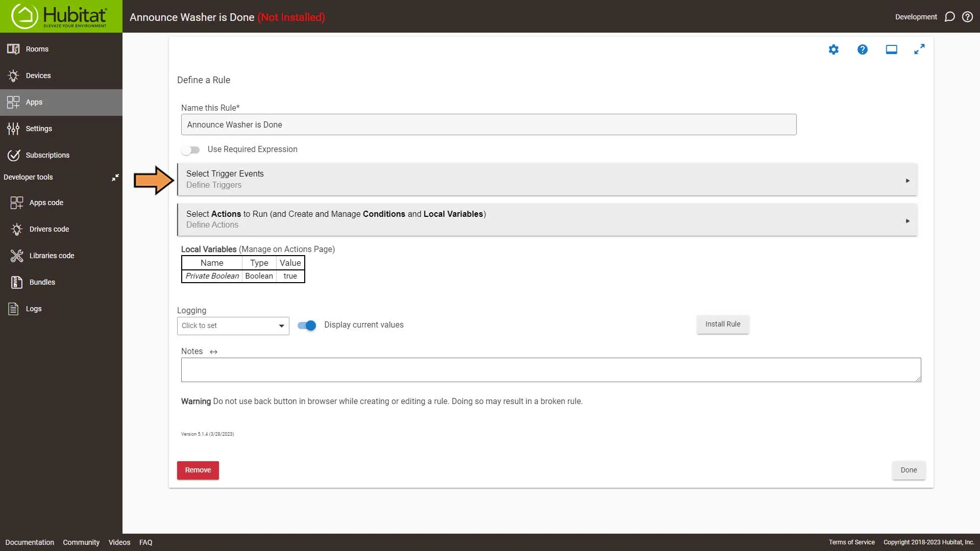Image resolution: width=980 pixels, height=551 pixels.
Task: Click the Subscriptions sidebar icon
Action: click(13, 156)
